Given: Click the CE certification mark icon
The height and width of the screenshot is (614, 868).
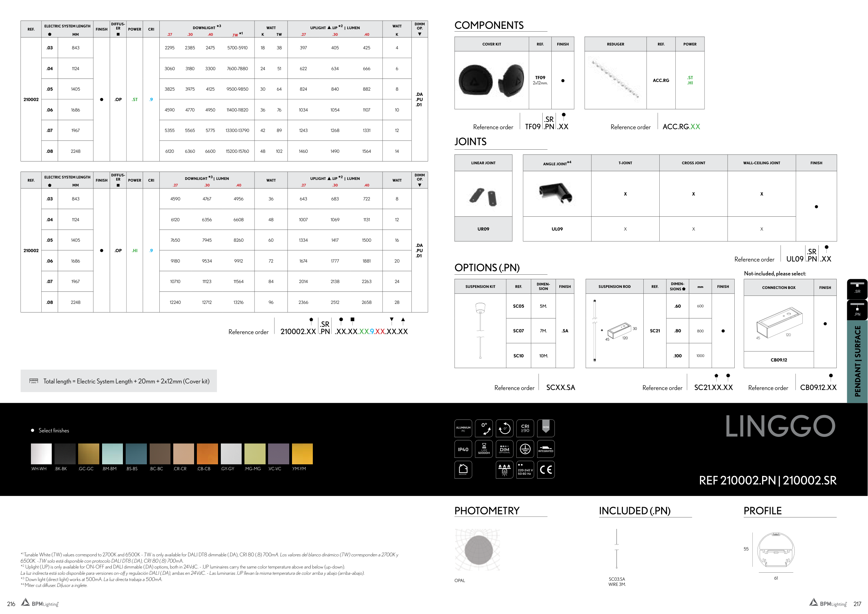Looking at the screenshot, I should [545, 470].
